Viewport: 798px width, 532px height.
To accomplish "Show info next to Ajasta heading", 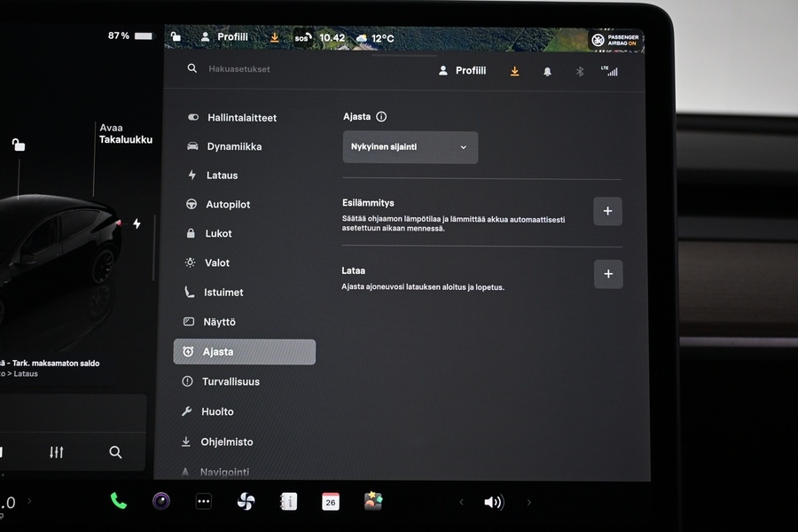I will pyautogui.click(x=381, y=117).
